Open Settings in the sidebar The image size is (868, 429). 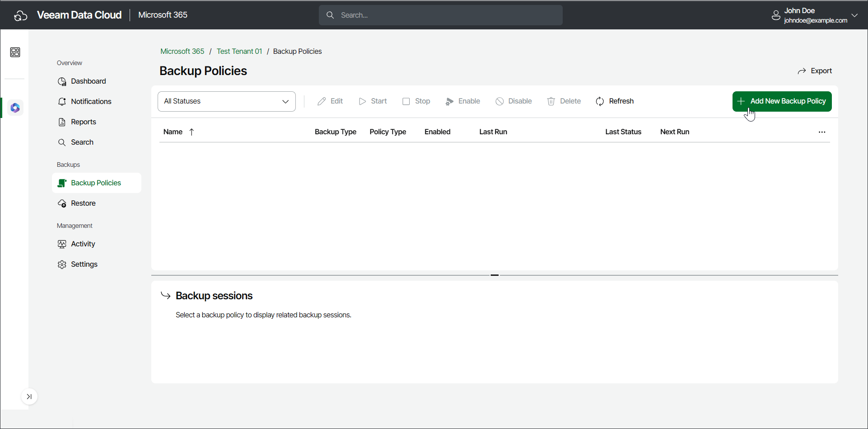pyautogui.click(x=97, y=264)
